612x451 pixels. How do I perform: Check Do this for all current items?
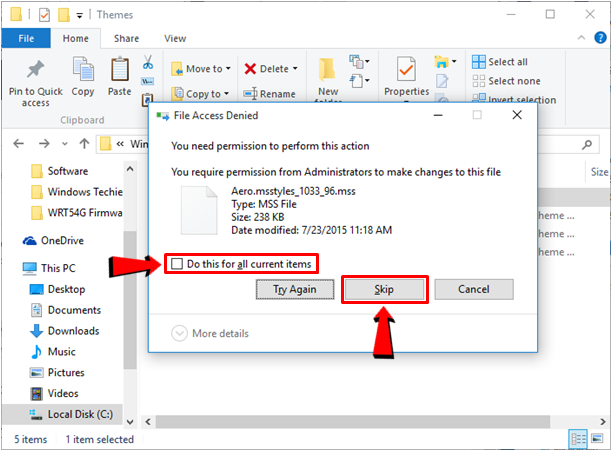point(177,264)
